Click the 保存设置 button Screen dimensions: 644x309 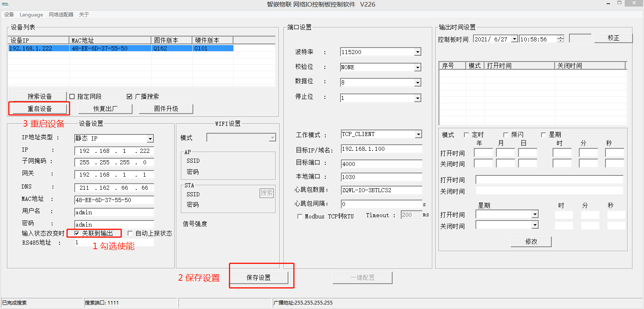pos(258,277)
